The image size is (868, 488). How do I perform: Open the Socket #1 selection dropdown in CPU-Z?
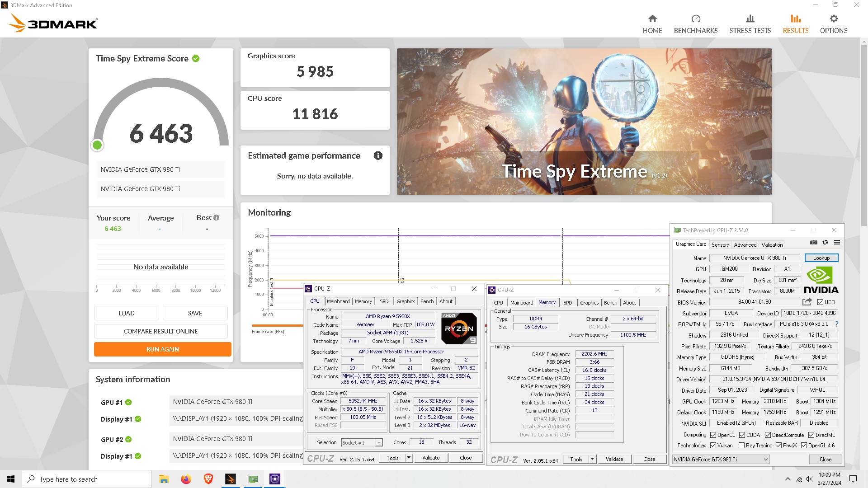coord(362,443)
